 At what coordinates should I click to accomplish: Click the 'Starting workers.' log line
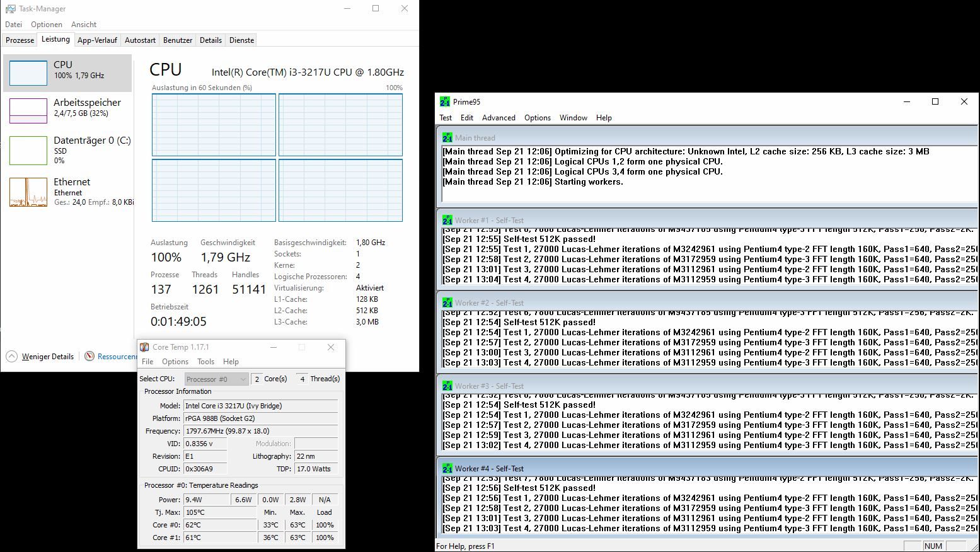click(533, 181)
